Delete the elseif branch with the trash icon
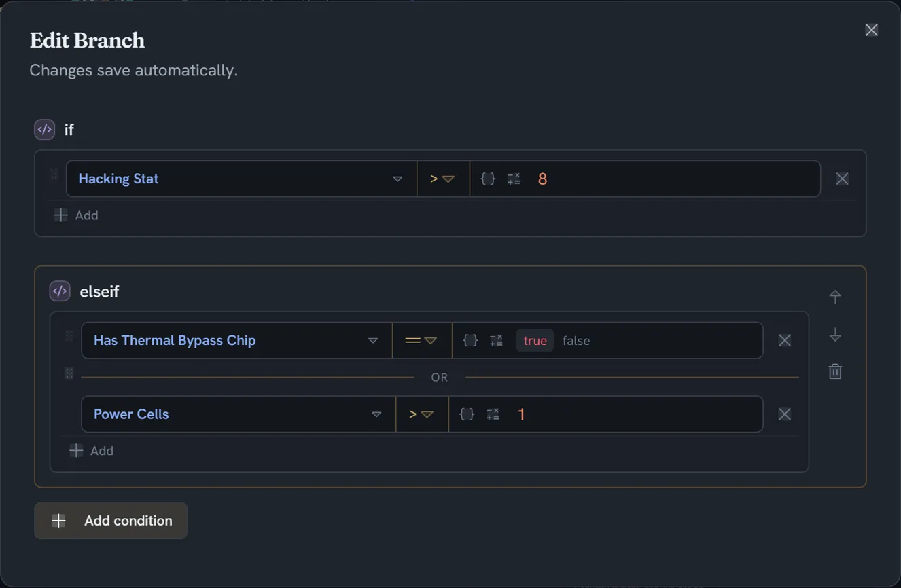 click(x=835, y=371)
